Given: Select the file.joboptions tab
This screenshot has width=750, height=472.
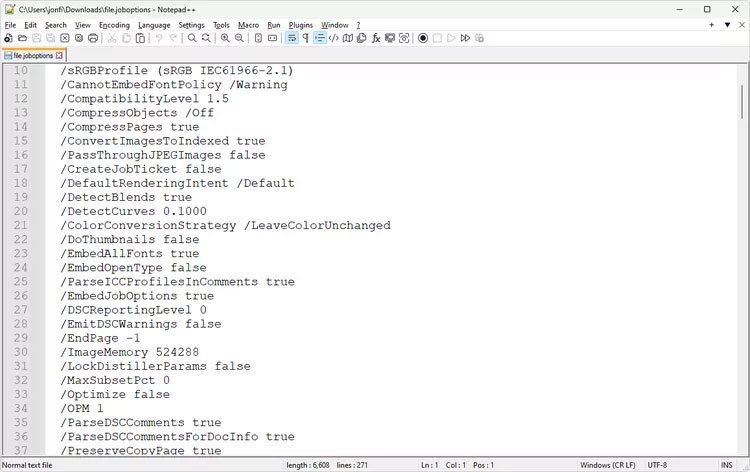Looking at the screenshot, I should (33, 55).
